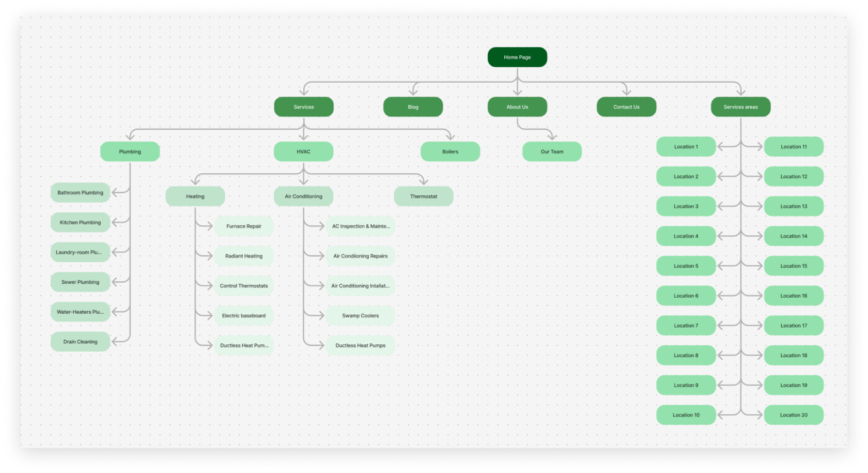This screenshot has height=473, width=868.
Task: Select the Location 20 node
Action: pyautogui.click(x=794, y=415)
